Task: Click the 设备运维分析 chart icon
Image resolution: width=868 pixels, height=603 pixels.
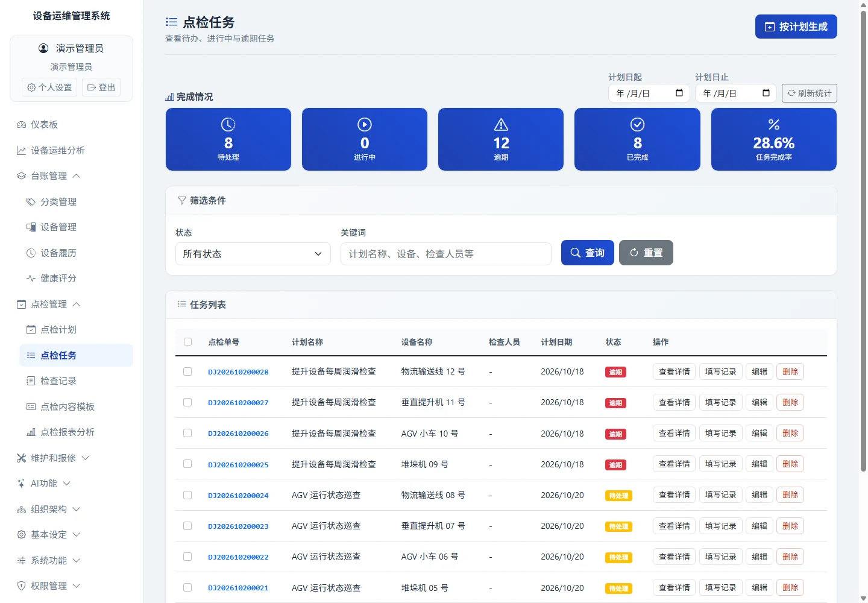Action: 21,151
